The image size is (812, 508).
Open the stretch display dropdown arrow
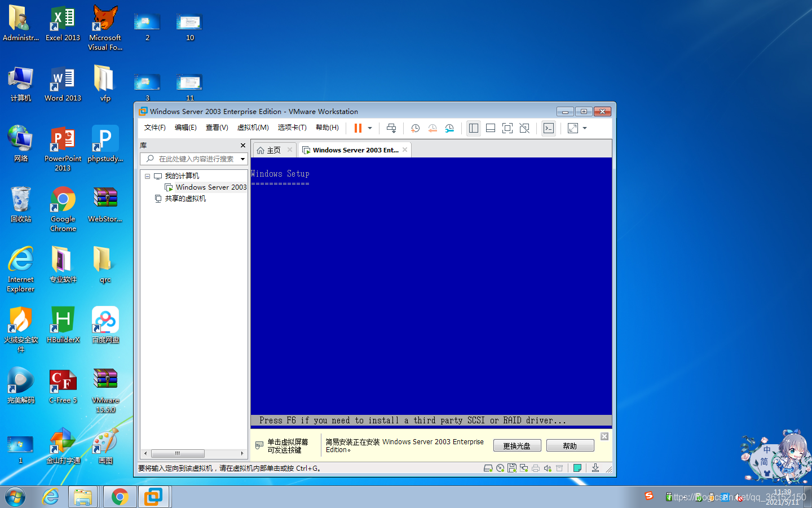pyautogui.click(x=585, y=128)
